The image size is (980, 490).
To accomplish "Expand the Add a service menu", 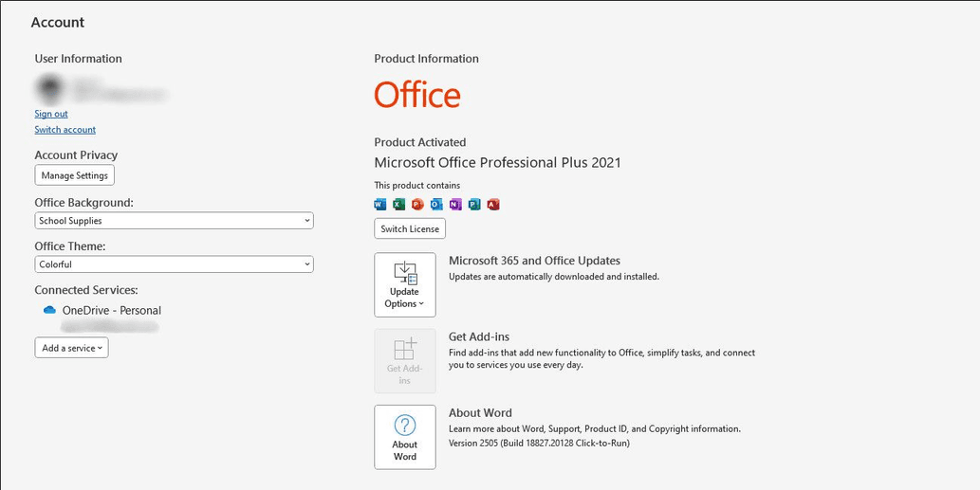I will (x=72, y=348).
